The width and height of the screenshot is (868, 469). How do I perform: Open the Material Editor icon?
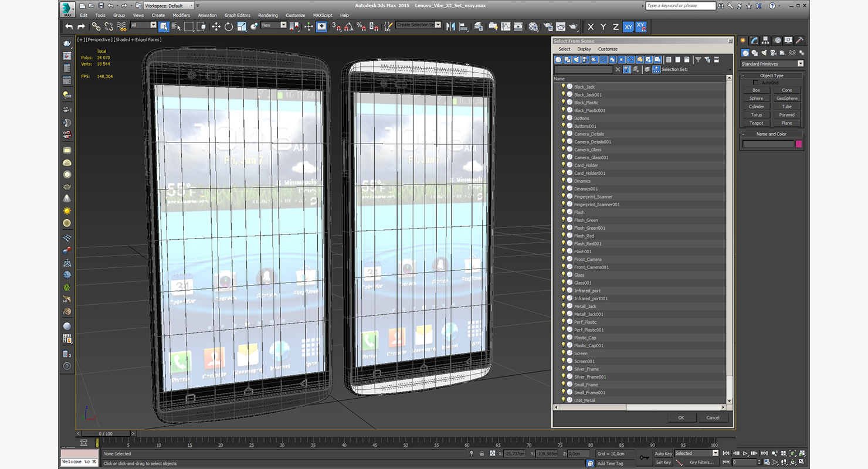click(x=533, y=26)
